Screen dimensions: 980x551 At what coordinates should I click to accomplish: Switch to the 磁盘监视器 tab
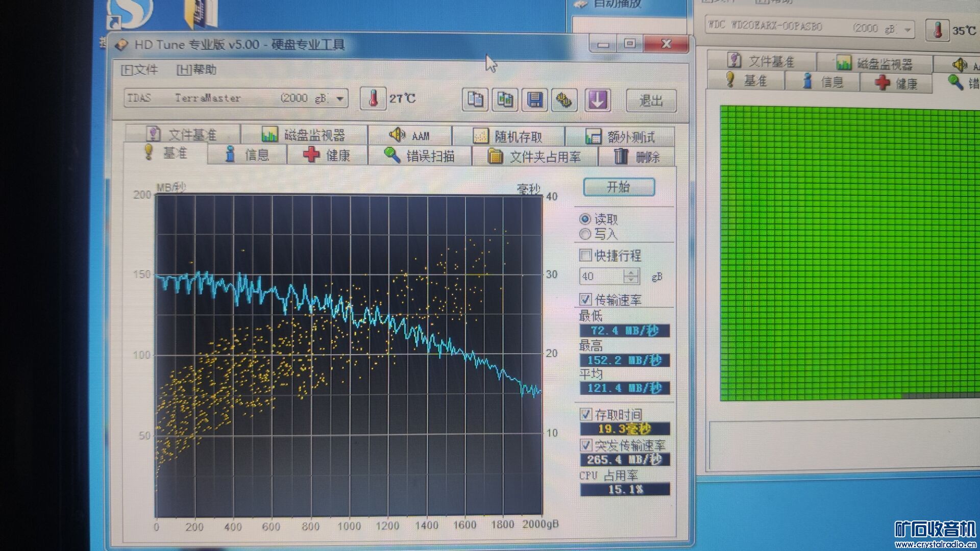tap(305, 135)
